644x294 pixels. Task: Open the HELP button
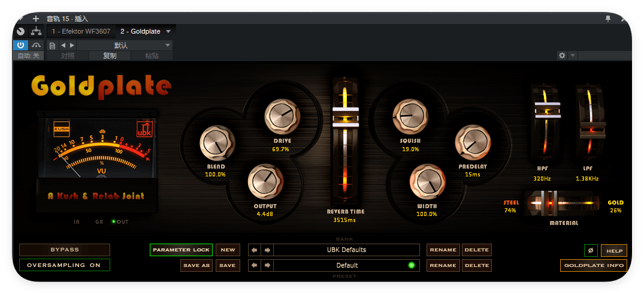(x=614, y=250)
